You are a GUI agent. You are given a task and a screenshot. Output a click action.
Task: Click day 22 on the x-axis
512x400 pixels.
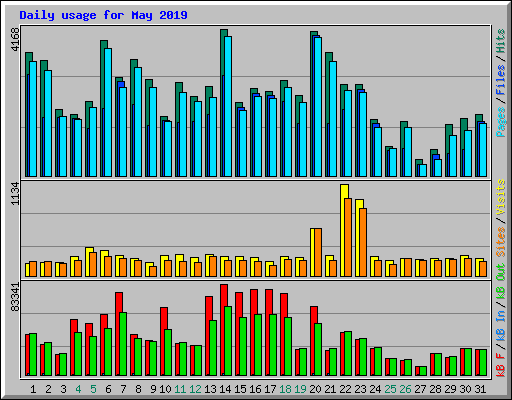pyautogui.click(x=345, y=389)
